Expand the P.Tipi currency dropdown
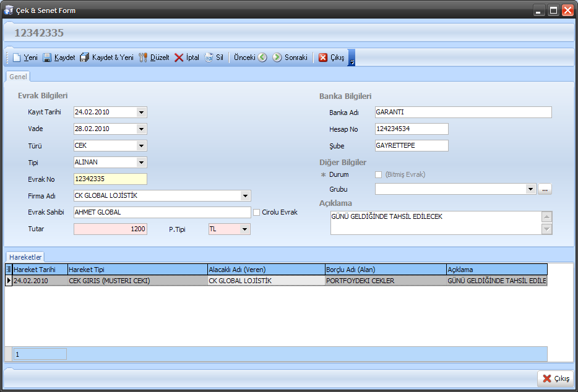 click(244, 229)
